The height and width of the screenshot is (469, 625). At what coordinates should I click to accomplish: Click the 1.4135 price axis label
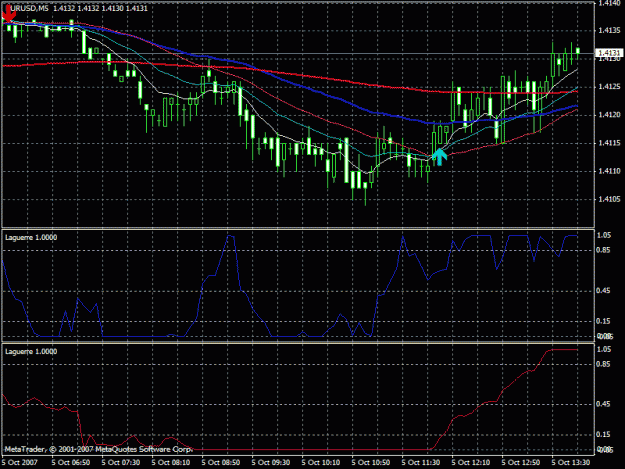click(609, 30)
